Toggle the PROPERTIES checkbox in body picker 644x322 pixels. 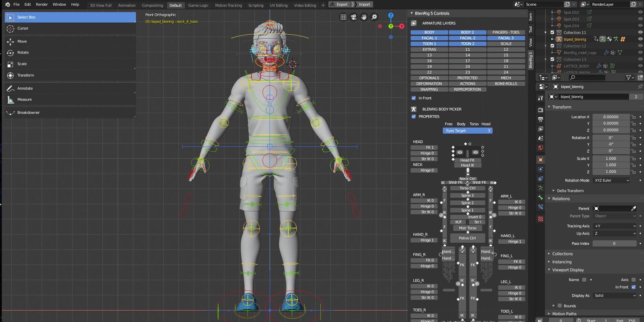click(414, 117)
